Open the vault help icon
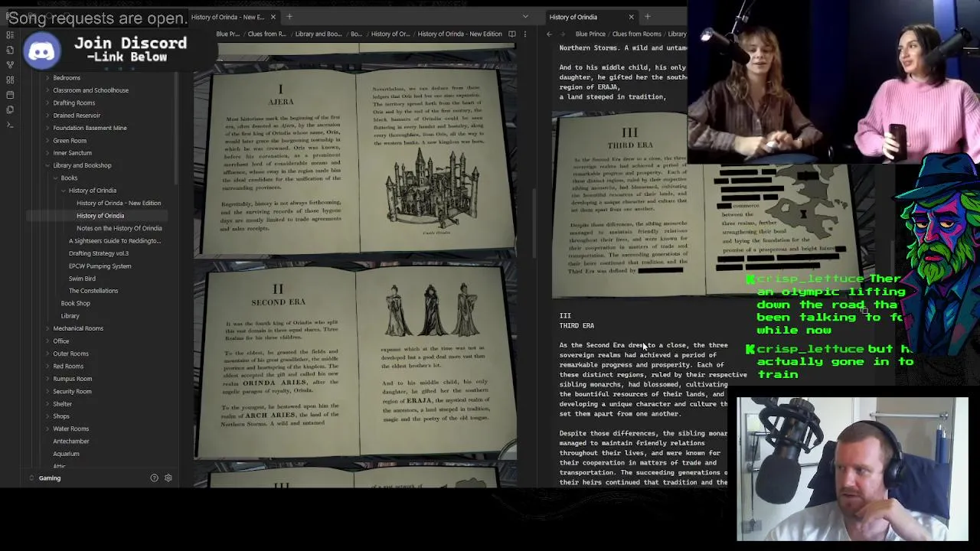The image size is (980, 551). point(154,478)
